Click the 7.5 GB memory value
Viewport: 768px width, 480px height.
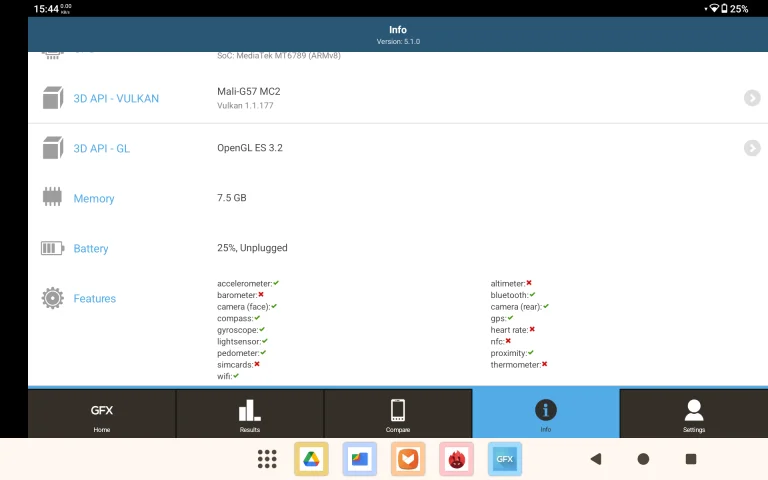pos(232,198)
